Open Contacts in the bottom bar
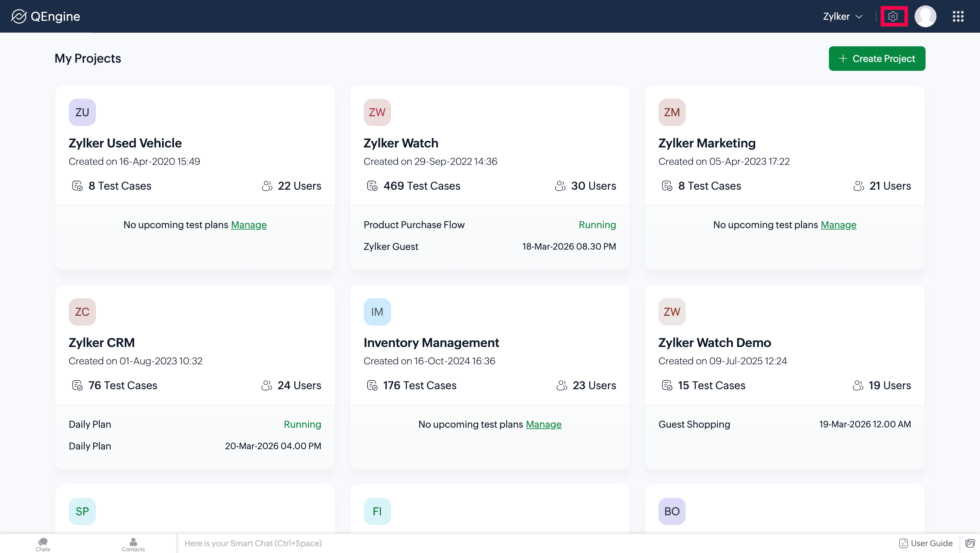Screen dimensions: 980x553 [x=133, y=544]
